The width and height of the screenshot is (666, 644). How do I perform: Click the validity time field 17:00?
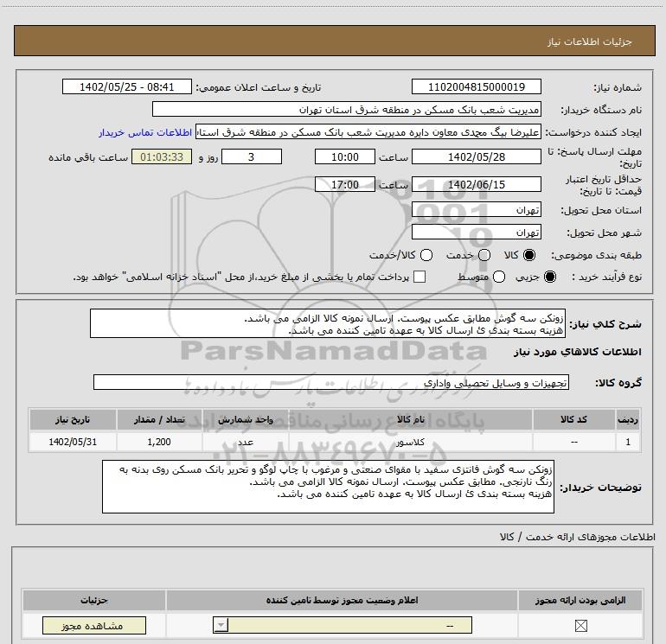pyautogui.click(x=345, y=184)
